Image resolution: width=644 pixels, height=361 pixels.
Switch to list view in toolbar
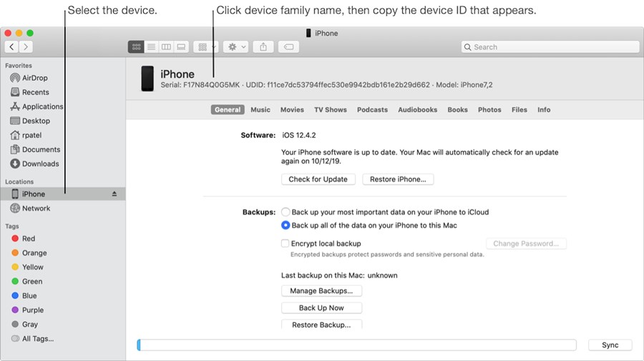(151, 47)
